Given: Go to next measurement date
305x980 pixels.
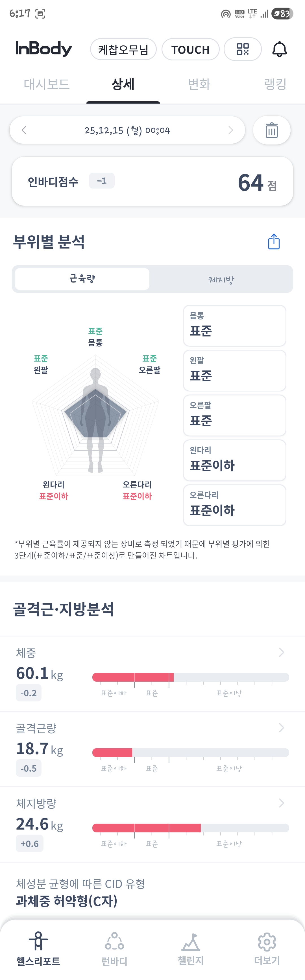Looking at the screenshot, I should 230,130.
